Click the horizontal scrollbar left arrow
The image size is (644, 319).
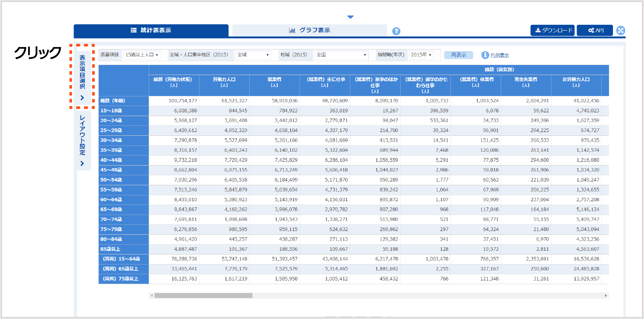(152, 296)
